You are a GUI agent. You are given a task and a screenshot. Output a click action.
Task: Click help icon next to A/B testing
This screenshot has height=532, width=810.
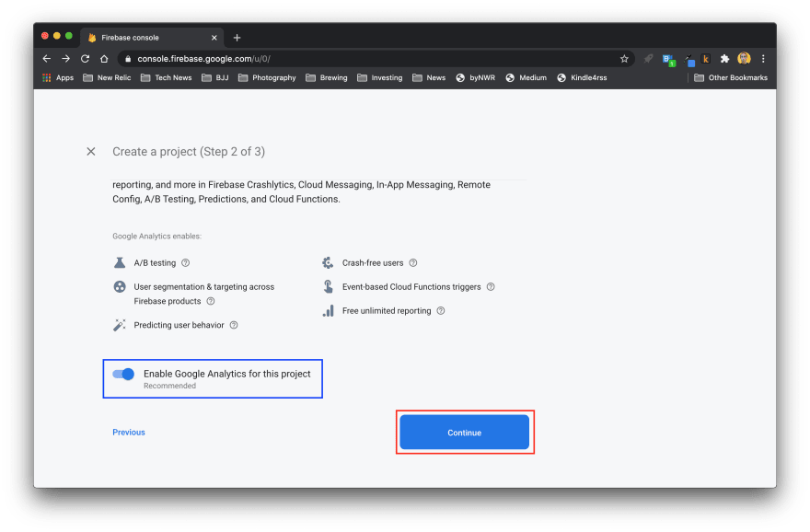(x=186, y=263)
